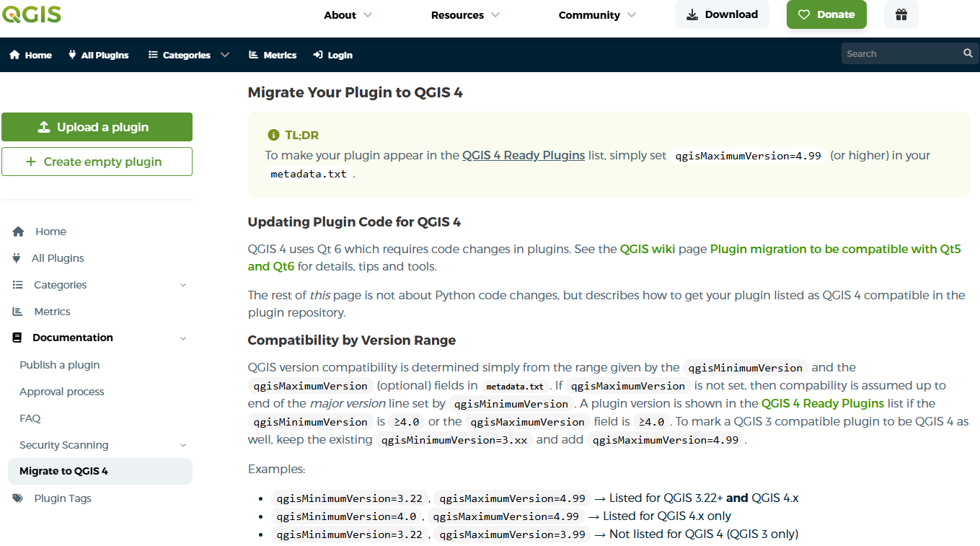Select Approval process in the sidebar
Image resolution: width=980 pixels, height=546 pixels.
coord(62,392)
